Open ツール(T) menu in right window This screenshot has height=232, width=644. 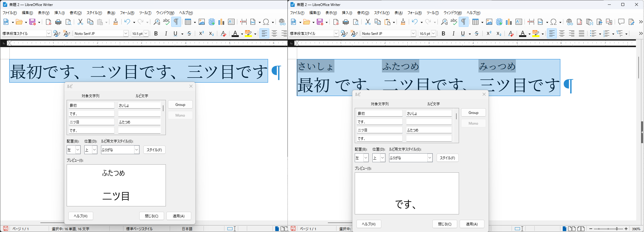[x=432, y=13]
